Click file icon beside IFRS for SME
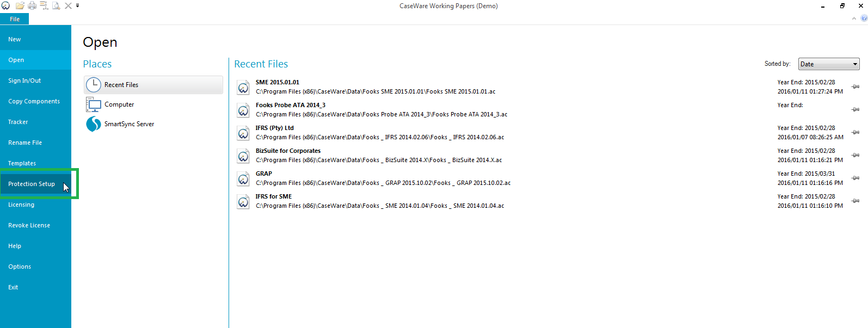The height and width of the screenshot is (328, 868). [243, 202]
